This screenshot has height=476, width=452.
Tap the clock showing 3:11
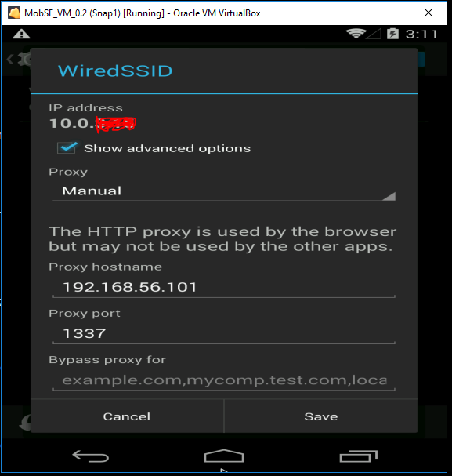(421, 34)
